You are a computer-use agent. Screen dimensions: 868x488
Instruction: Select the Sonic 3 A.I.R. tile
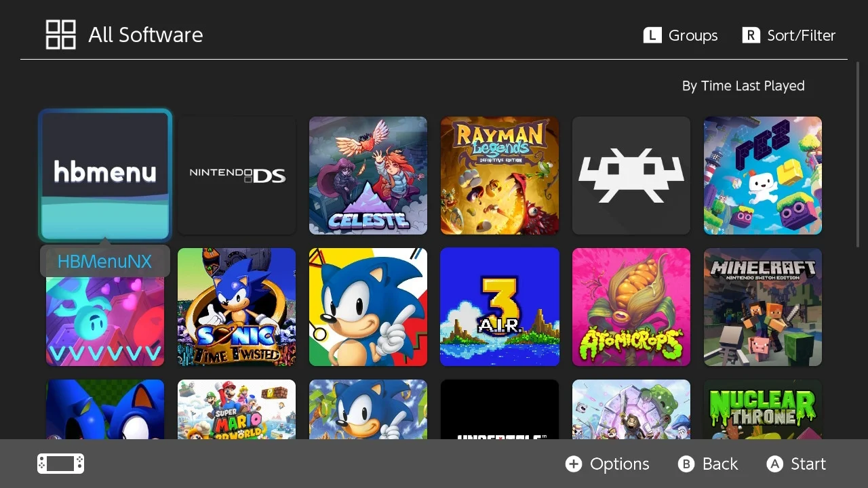tap(500, 307)
